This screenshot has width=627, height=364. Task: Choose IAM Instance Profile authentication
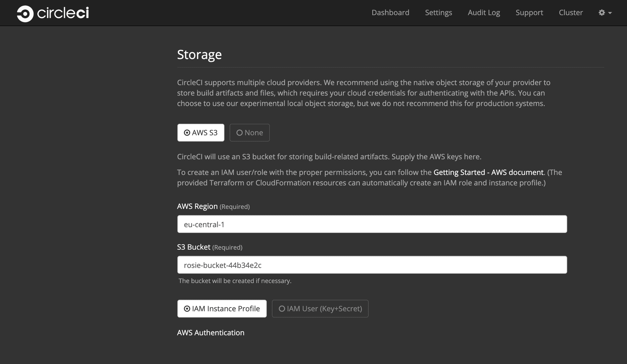[x=222, y=309]
